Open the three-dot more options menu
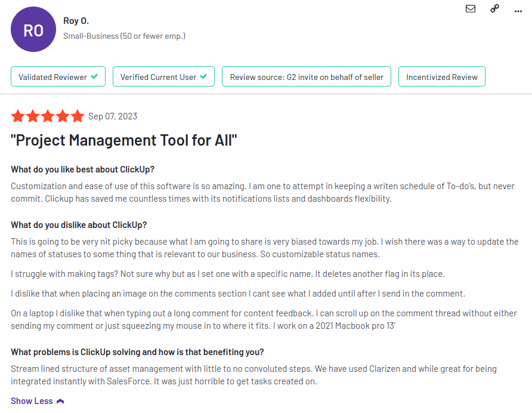 (518, 11)
